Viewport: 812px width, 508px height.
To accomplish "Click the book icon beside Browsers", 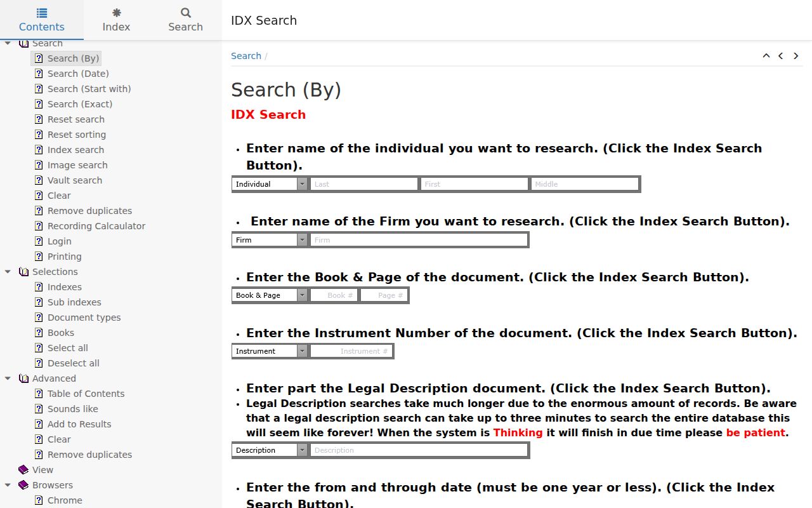I will (23, 485).
